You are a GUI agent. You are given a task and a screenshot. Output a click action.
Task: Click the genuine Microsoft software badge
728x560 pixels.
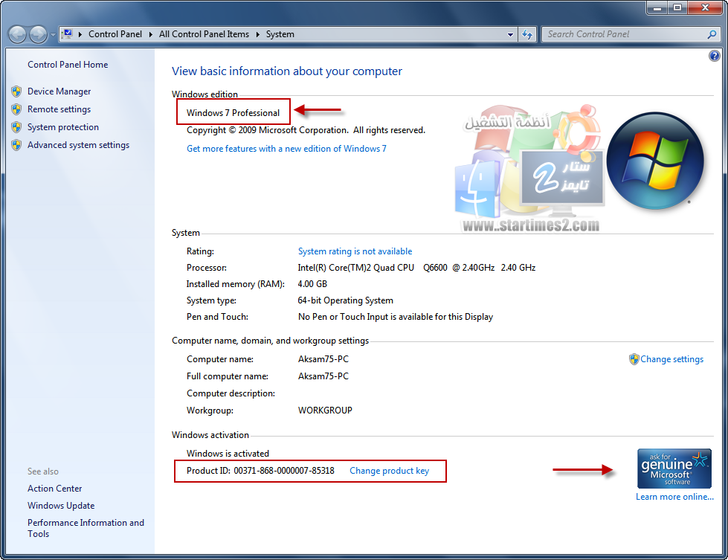point(674,469)
